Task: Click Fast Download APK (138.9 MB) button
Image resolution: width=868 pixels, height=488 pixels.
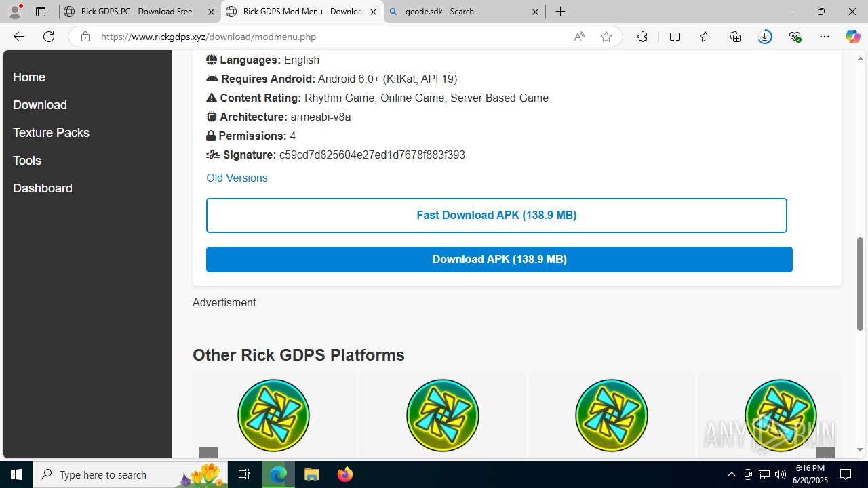Action: 496,216
